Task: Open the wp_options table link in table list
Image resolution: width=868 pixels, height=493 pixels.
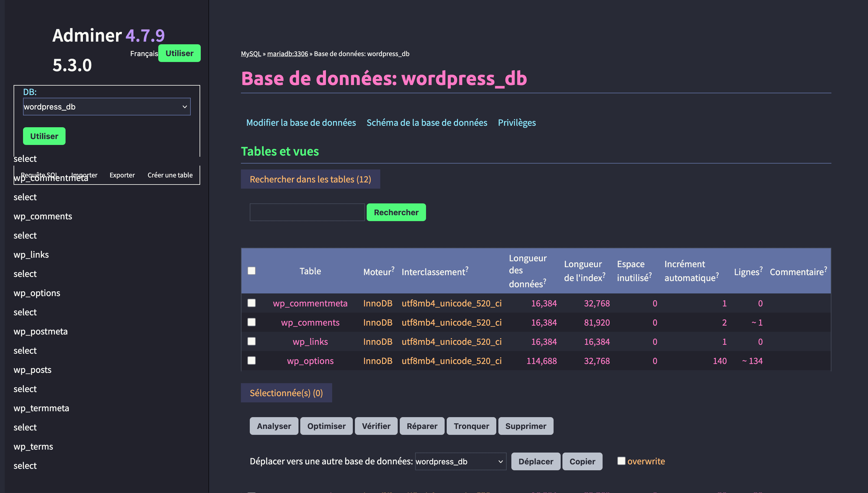Action: (310, 361)
